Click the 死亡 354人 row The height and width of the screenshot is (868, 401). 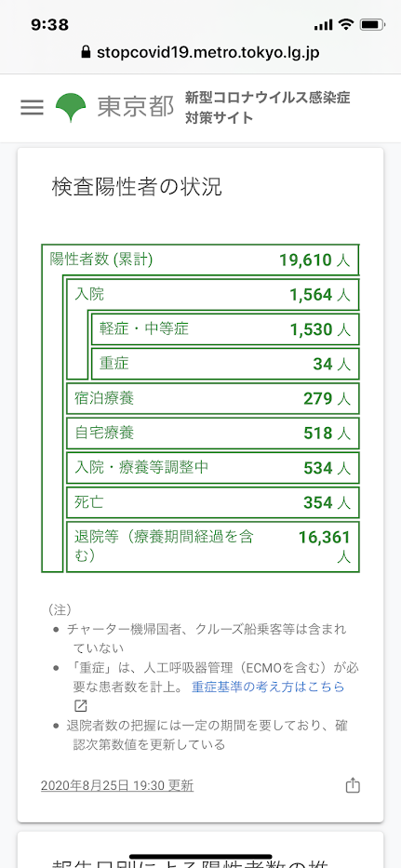(x=213, y=502)
